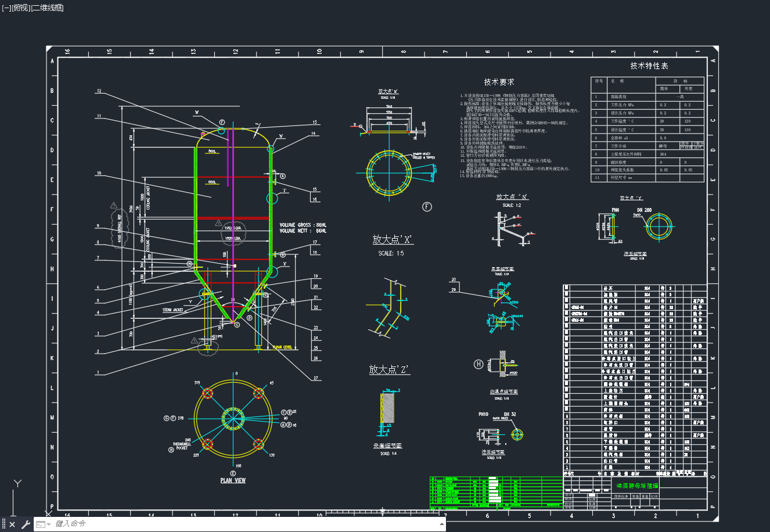This screenshot has width=770, height=532.
Task: Click part callout number 27
Action: 316,378
